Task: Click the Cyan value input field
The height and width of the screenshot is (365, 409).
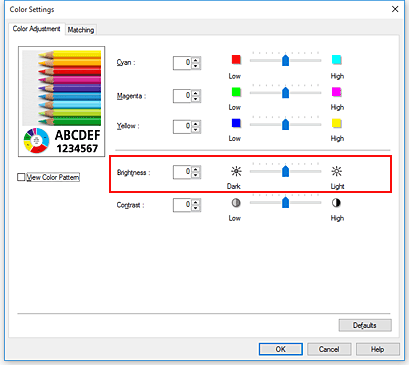Action: (182, 63)
